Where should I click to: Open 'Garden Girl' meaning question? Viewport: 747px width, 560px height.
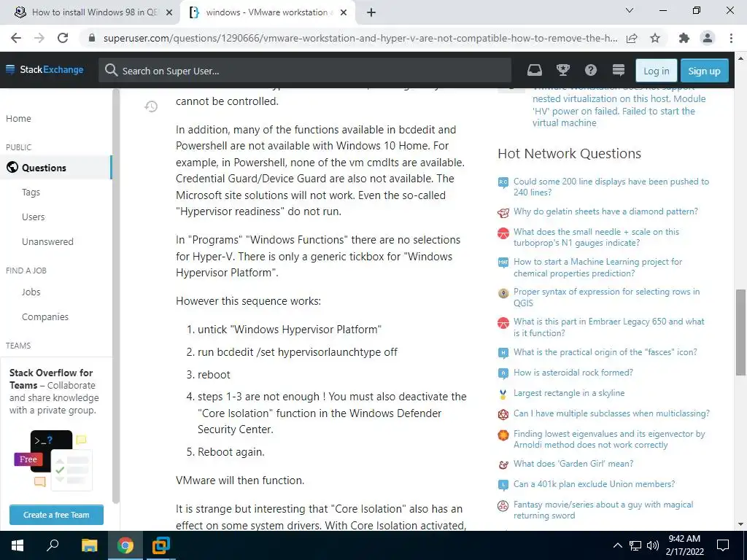[x=573, y=464]
